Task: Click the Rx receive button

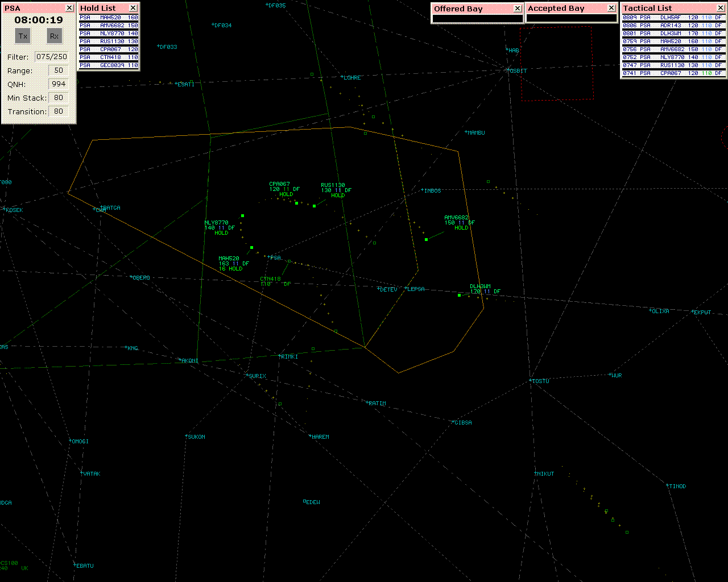Action: pos(54,36)
